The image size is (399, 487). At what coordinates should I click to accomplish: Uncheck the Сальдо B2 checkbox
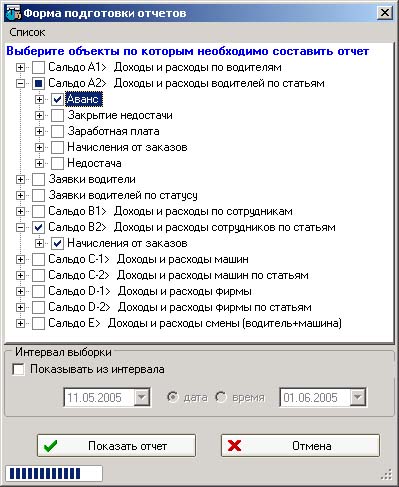tap(39, 227)
